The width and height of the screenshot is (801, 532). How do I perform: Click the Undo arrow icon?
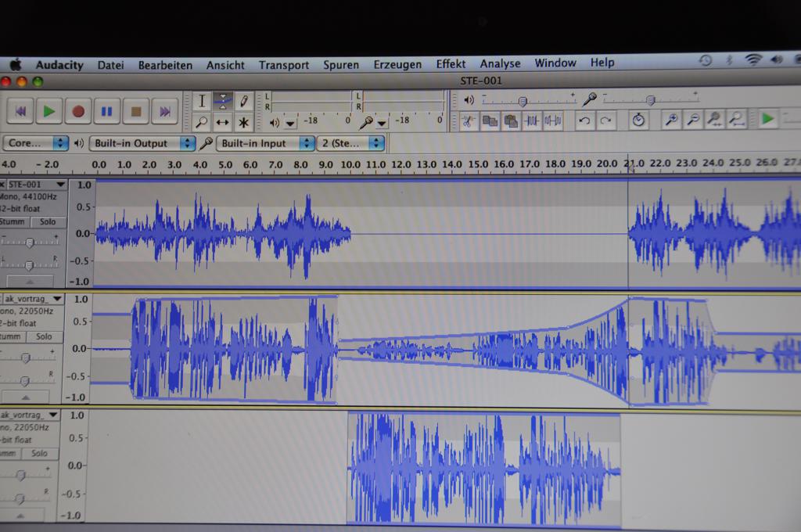(584, 120)
